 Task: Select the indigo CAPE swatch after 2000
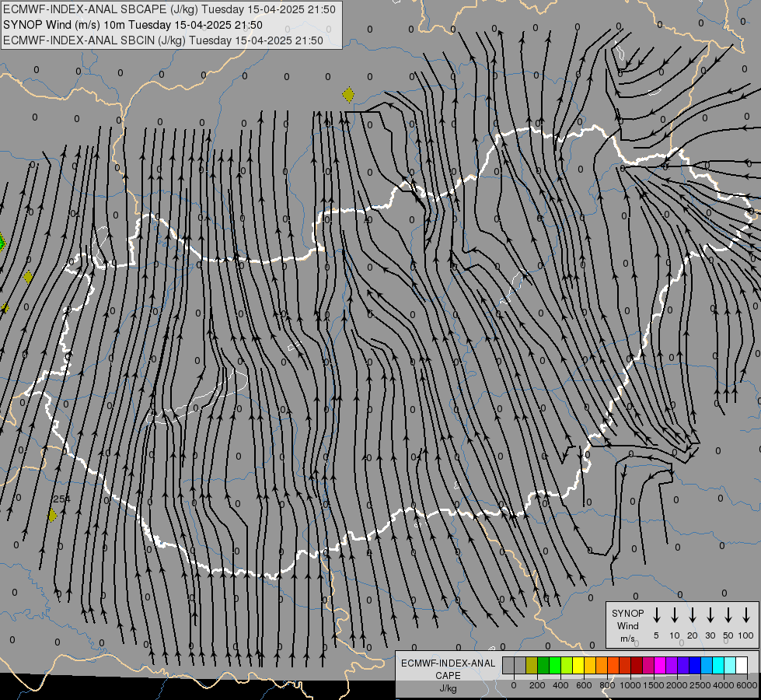[x=683, y=666]
